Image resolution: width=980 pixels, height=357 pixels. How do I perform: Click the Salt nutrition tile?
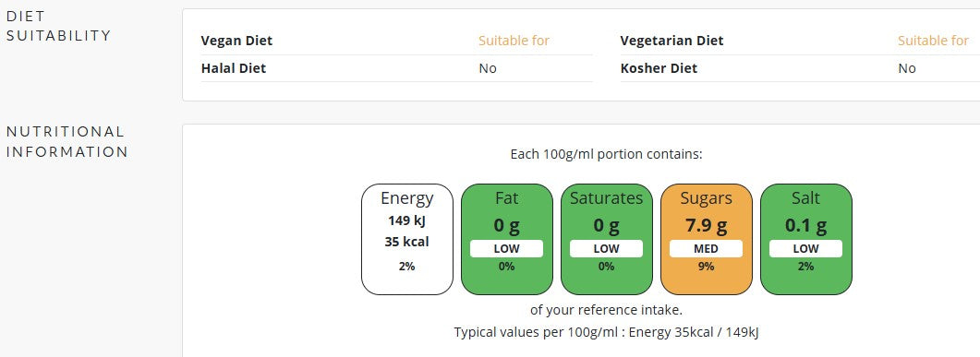point(805,239)
